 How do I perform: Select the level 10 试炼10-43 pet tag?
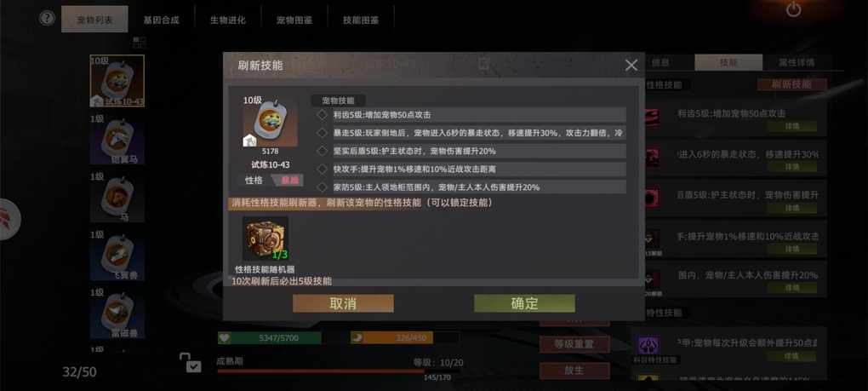point(117,81)
